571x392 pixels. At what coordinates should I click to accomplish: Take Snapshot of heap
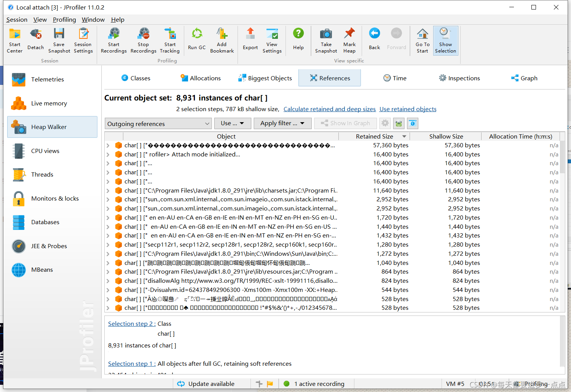tap(326, 40)
